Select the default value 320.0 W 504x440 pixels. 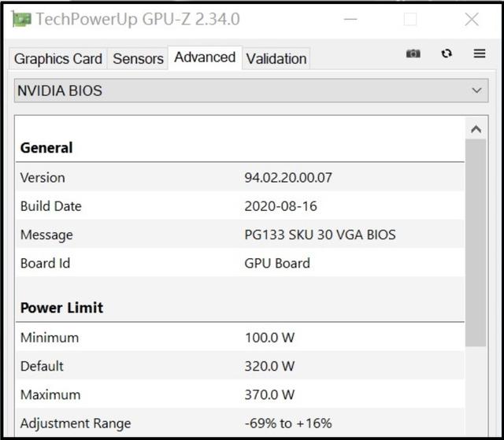pos(269,366)
